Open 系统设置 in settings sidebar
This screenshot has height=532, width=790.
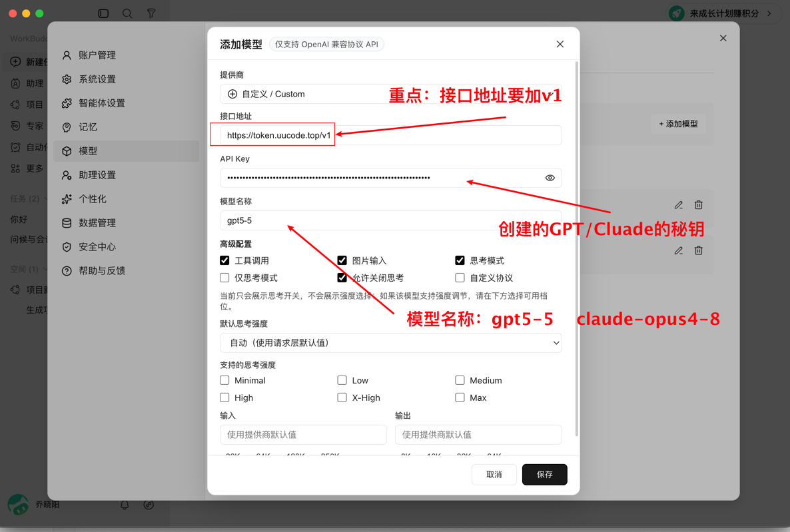(126, 79)
